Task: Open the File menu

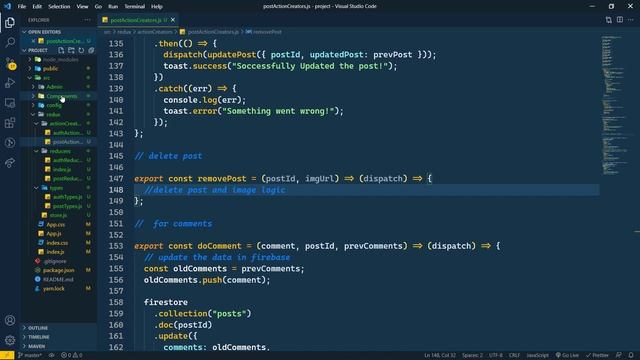Action: pos(22,7)
